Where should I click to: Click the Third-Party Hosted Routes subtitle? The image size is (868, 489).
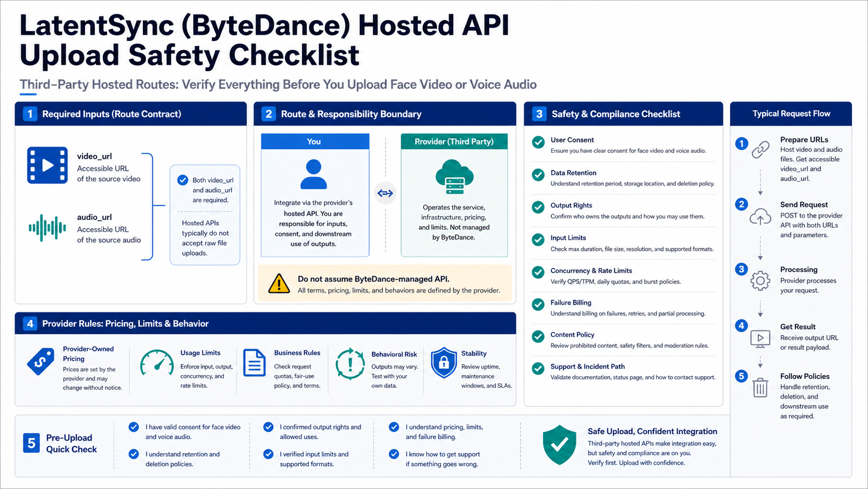pos(278,85)
